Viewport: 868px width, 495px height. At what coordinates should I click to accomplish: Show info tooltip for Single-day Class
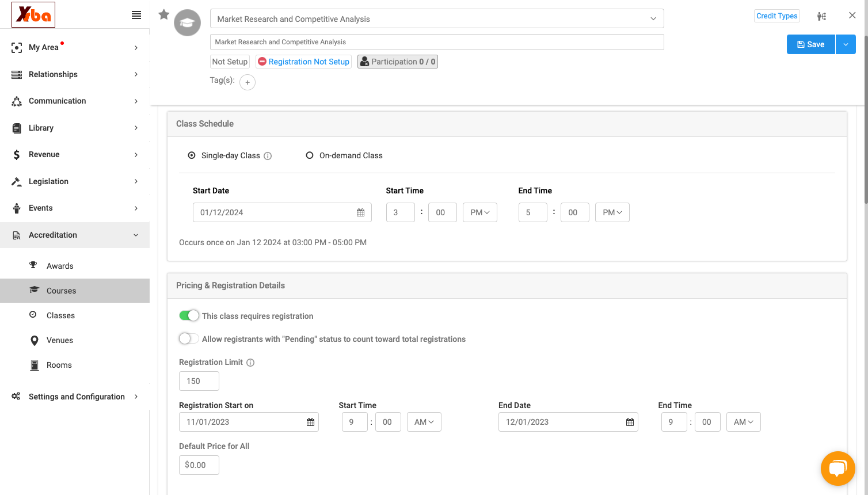click(268, 156)
